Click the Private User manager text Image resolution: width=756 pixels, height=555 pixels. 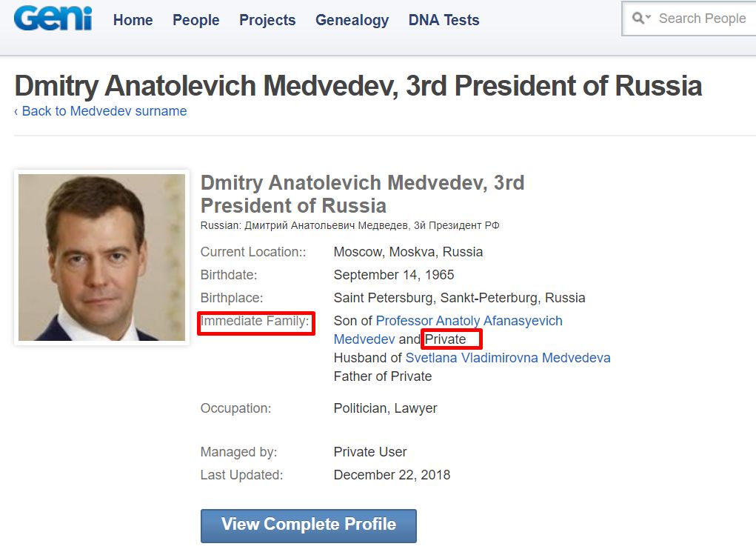tap(370, 452)
